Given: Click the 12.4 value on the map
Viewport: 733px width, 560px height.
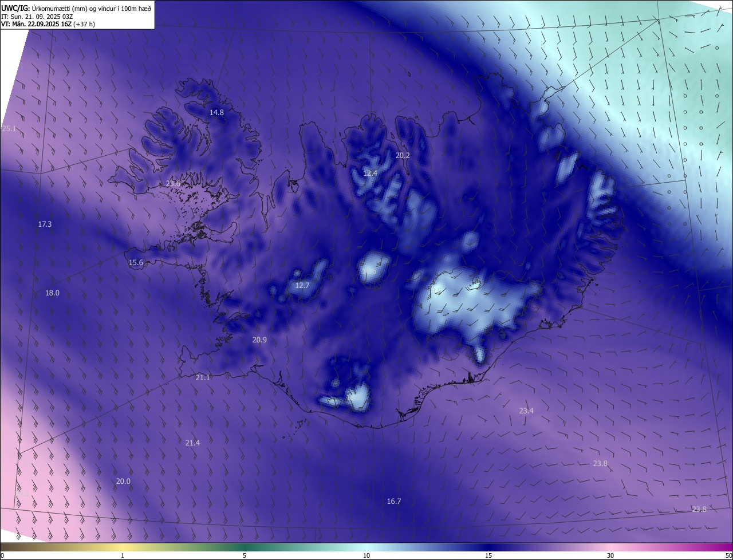Looking at the screenshot, I should [x=371, y=173].
